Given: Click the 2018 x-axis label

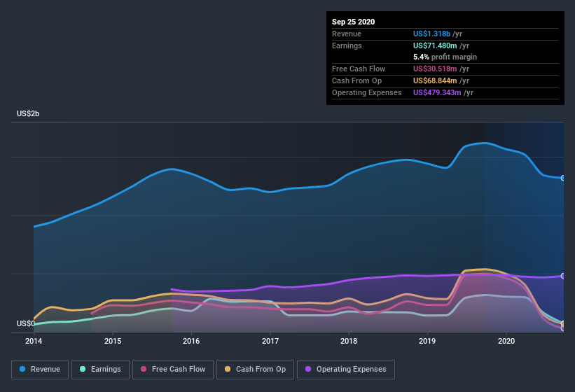Looking at the screenshot, I should [349, 342].
